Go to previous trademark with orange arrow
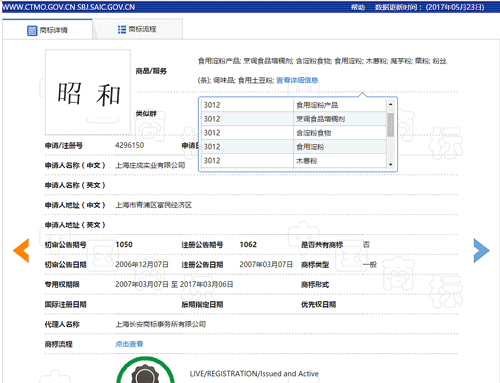This screenshot has height=383, width=500. point(21,251)
